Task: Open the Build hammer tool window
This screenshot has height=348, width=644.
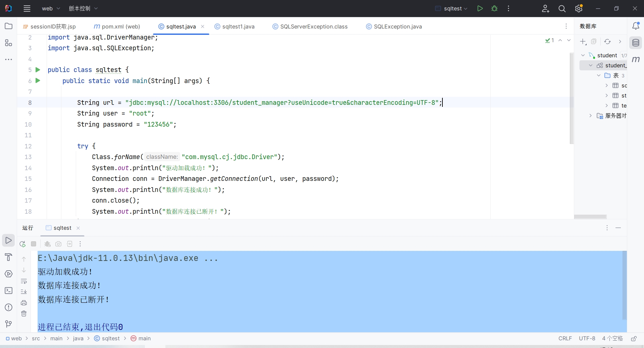Action: 9,257
